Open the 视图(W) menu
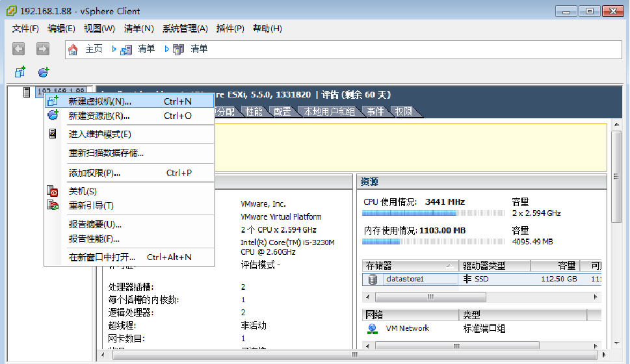Viewport: 630px width, 364px height. 99,29
